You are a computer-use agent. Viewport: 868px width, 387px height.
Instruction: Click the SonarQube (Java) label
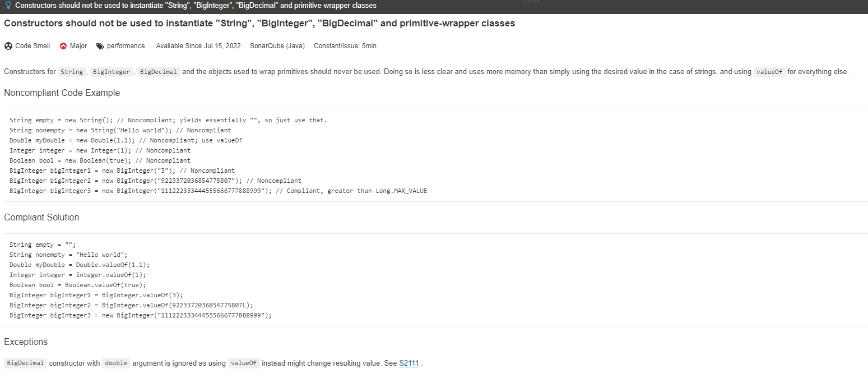coord(277,45)
